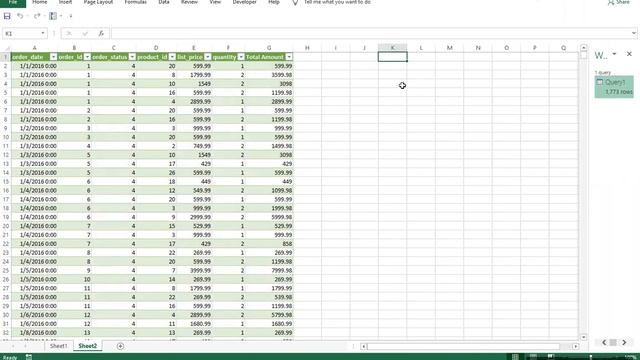Open the View ribbon tab
This screenshot has height=360, width=640.
[x=215, y=2]
